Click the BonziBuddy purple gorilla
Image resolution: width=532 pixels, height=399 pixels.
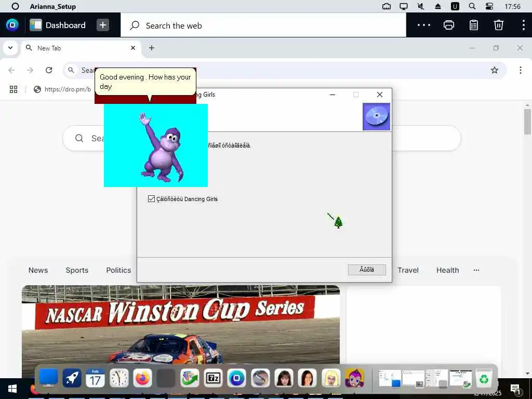pyautogui.click(x=162, y=148)
